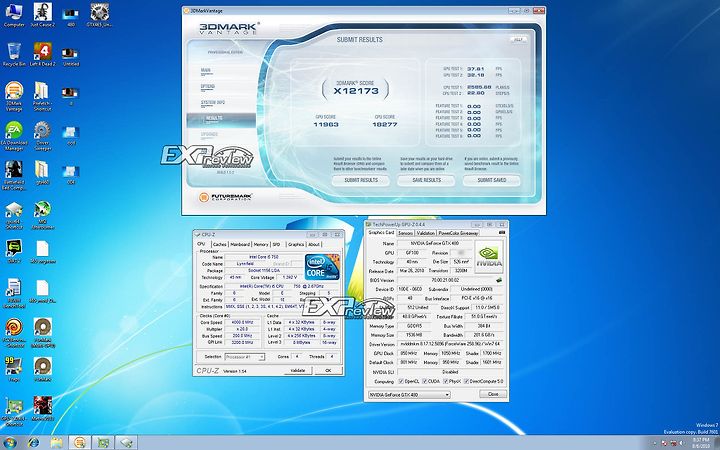Viewport: 720px width, 450px height.
Task: Switch to the Memory tab in CPU-Z
Action: (x=261, y=244)
